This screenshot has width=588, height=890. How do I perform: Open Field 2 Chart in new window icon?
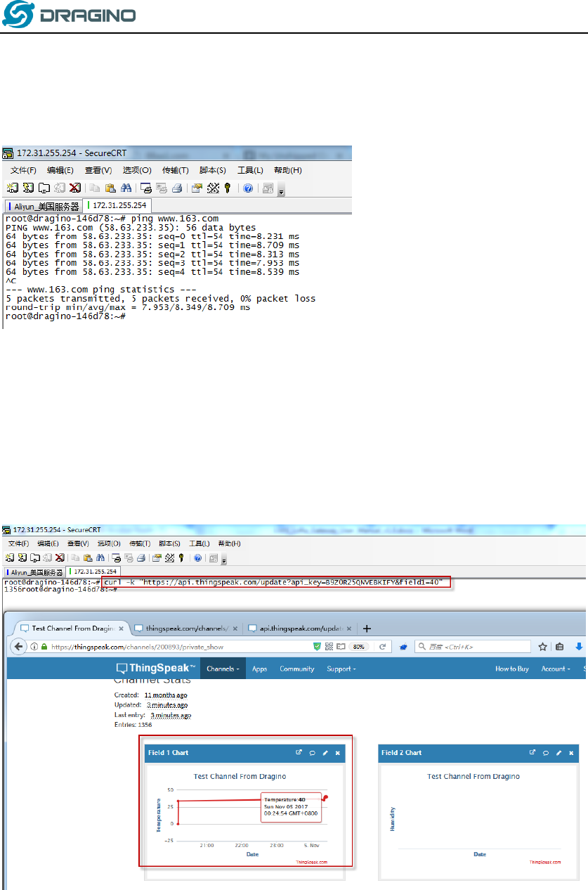(533, 752)
